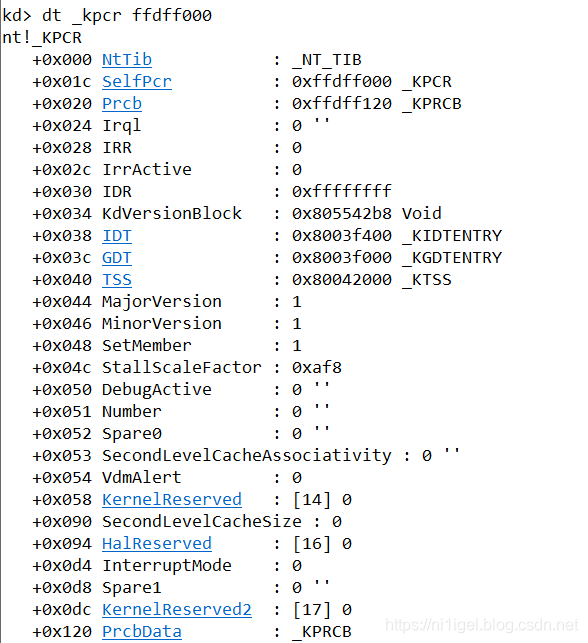The width and height of the screenshot is (588, 643).
Task: Select the IDT value 0x8003f400
Action: (342, 236)
